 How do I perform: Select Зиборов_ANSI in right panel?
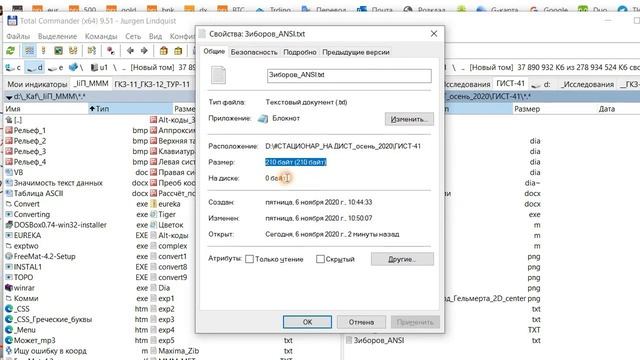[378, 340]
